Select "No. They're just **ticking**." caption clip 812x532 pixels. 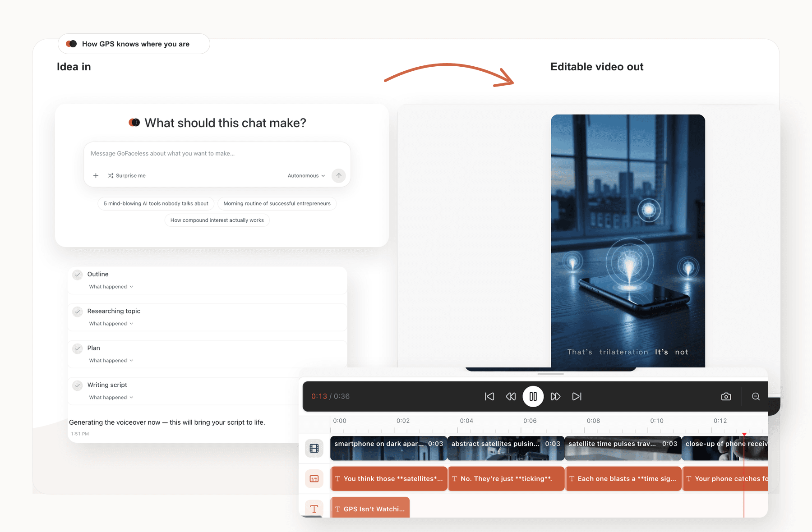pos(506,479)
